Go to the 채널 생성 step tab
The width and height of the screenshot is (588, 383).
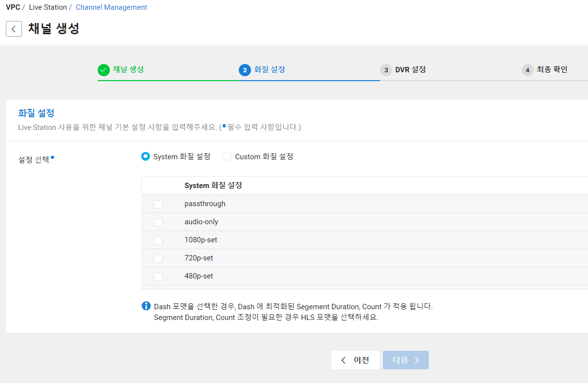pyautogui.click(x=128, y=69)
